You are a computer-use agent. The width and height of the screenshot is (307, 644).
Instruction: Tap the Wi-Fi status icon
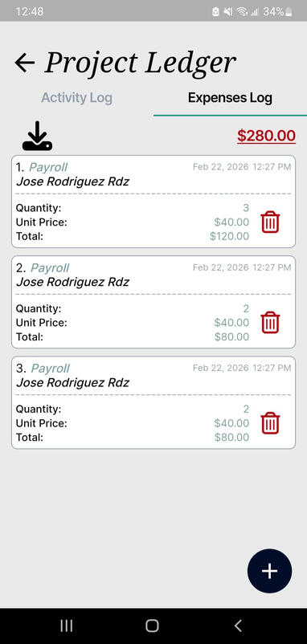242,12
